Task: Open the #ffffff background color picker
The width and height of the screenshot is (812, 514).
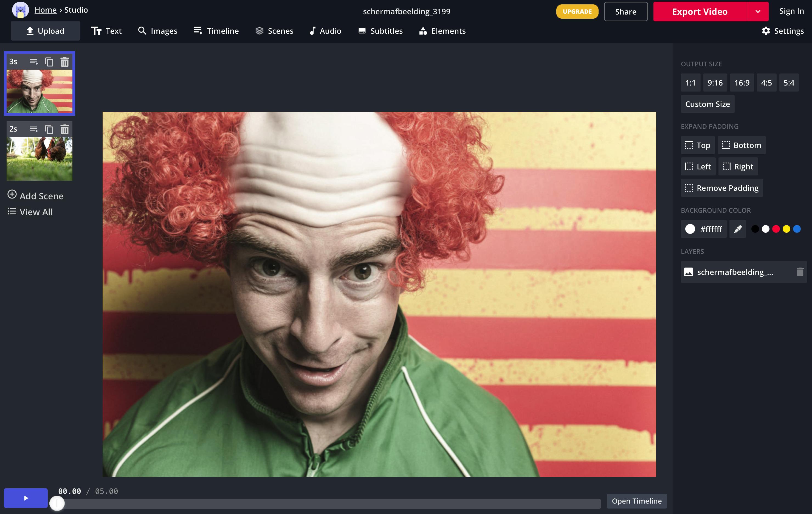Action: [703, 229]
